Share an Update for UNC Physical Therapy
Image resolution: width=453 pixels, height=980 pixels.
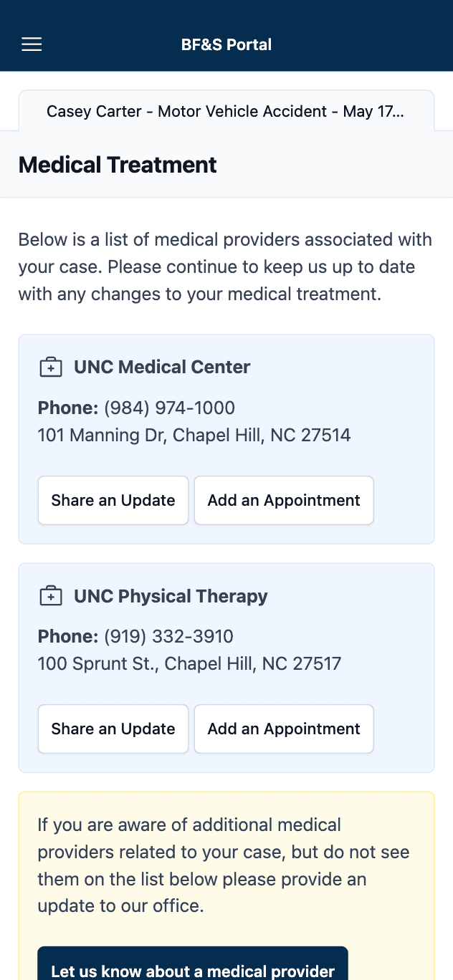pyautogui.click(x=113, y=729)
